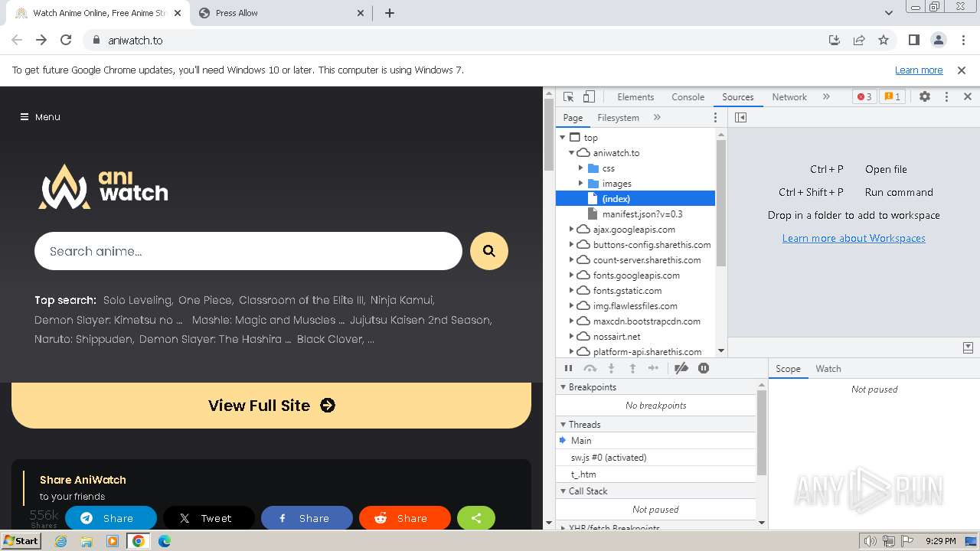Switch to the Watch tab
Viewport: 980px width, 551px height.
click(828, 369)
